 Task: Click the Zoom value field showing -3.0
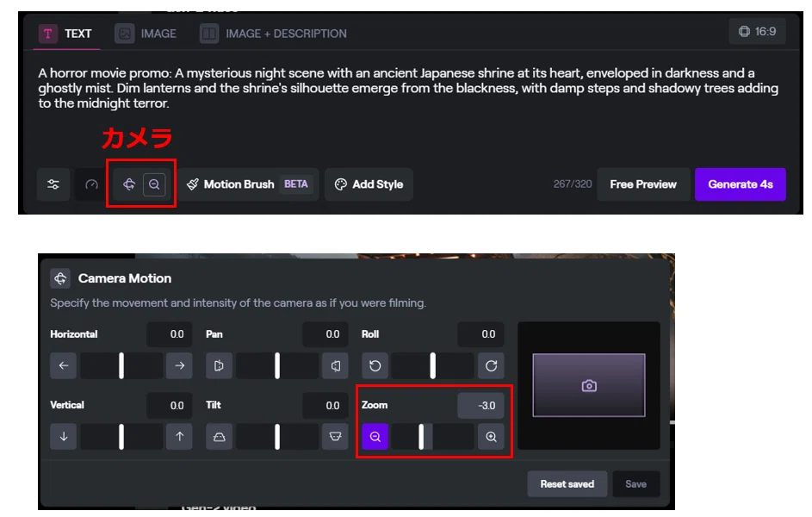coord(480,406)
